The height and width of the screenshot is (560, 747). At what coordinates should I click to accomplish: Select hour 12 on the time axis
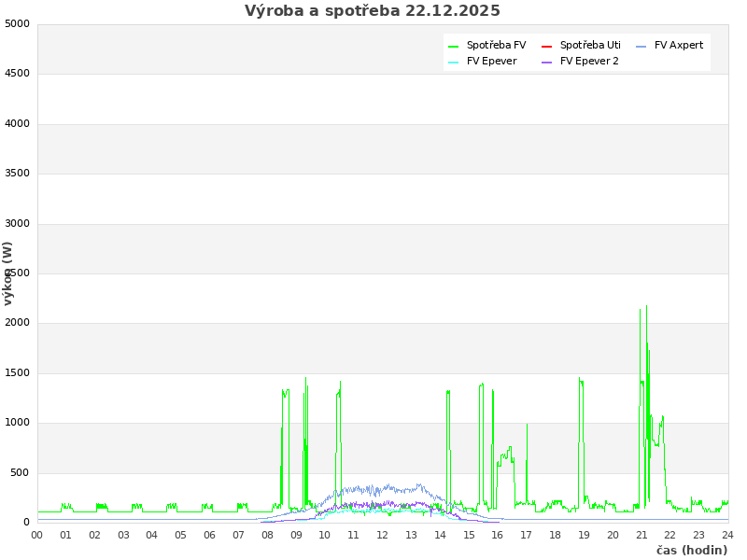click(x=382, y=535)
